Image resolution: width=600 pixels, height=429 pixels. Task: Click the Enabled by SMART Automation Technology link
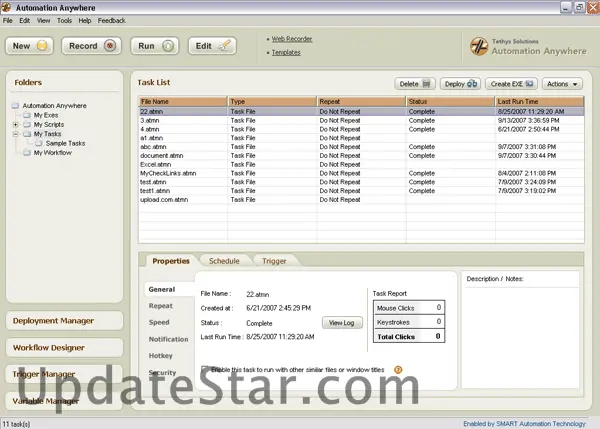point(524,424)
